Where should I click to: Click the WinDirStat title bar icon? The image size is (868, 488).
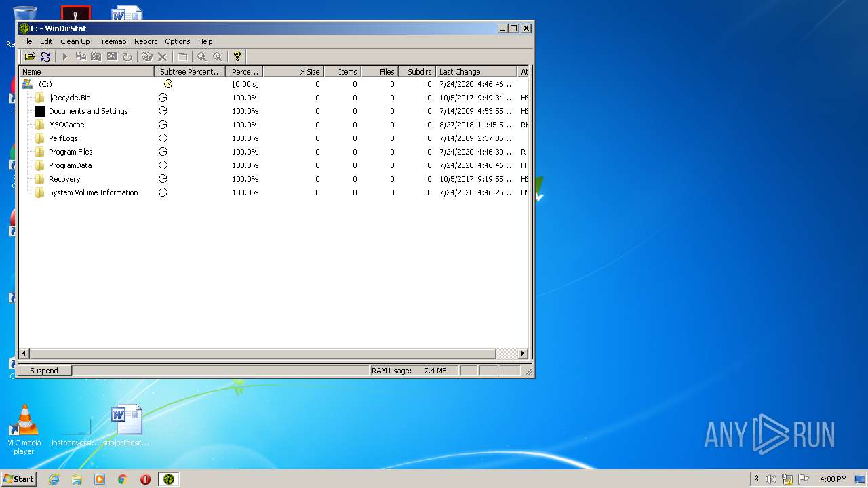tap(24, 28)
